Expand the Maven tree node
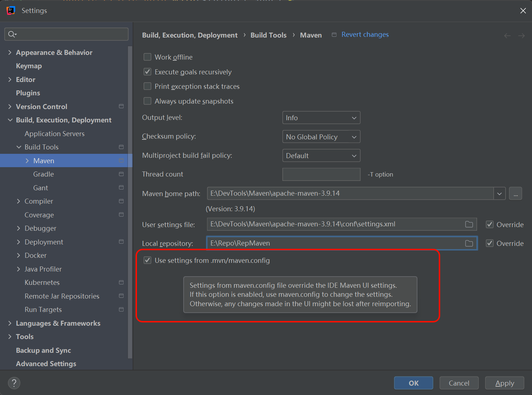The image size is (532, 395). pyautogui.click(x=27, y=161)
